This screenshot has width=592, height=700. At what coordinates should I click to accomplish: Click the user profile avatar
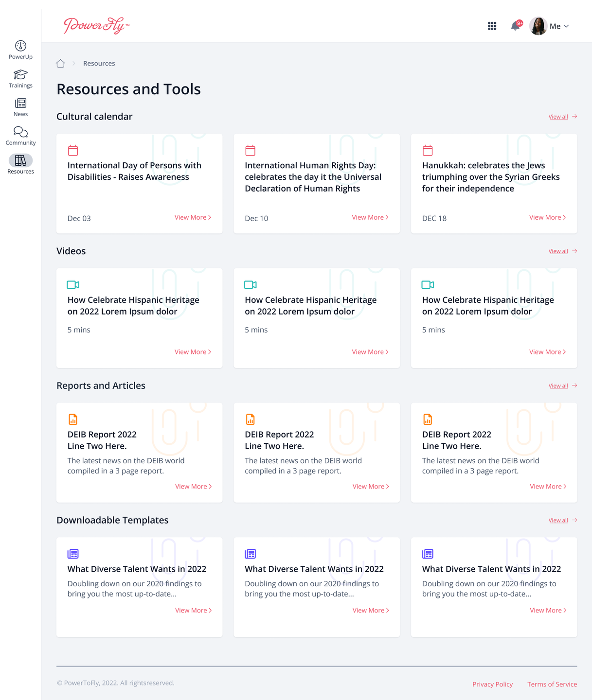coord(538,26)
